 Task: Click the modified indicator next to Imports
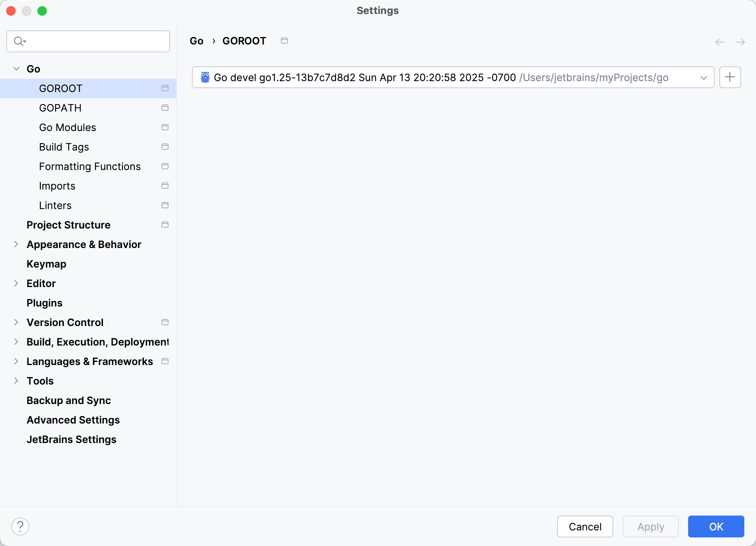[x=165, y=186]
